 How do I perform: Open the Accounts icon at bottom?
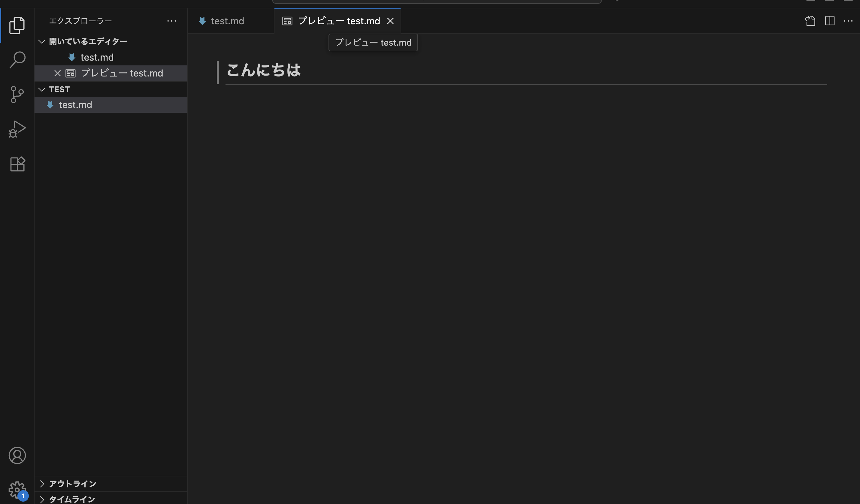[17, 455]
